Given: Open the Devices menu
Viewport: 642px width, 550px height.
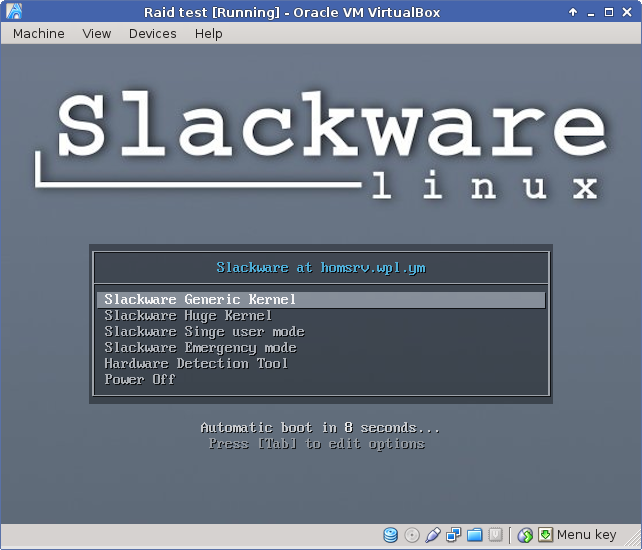Looking at the screenshot, I should click(153, 34).
